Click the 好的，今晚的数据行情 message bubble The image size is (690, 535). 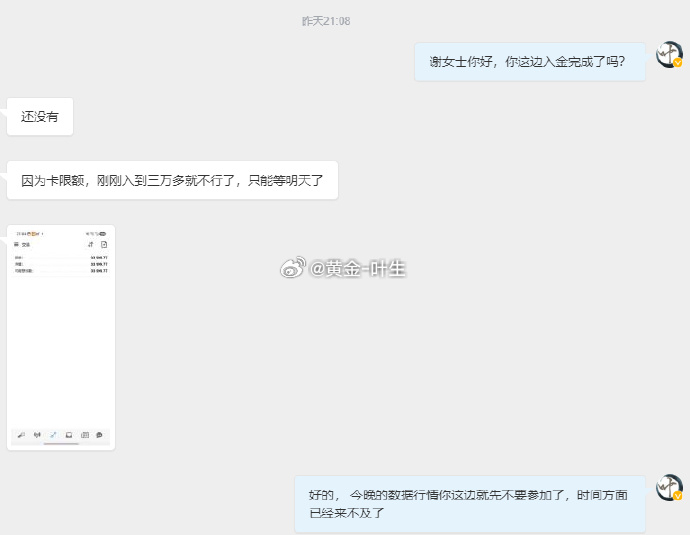[x=470, y=504]
